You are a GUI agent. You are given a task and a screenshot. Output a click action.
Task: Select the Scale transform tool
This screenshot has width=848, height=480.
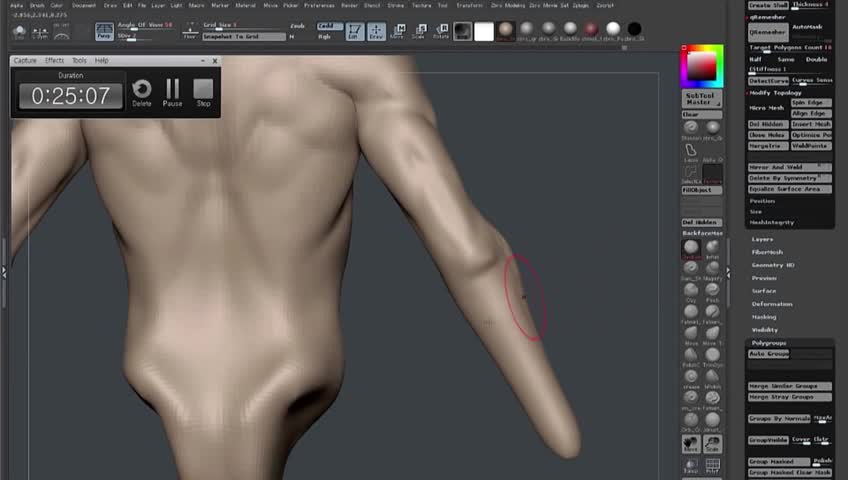419,31
